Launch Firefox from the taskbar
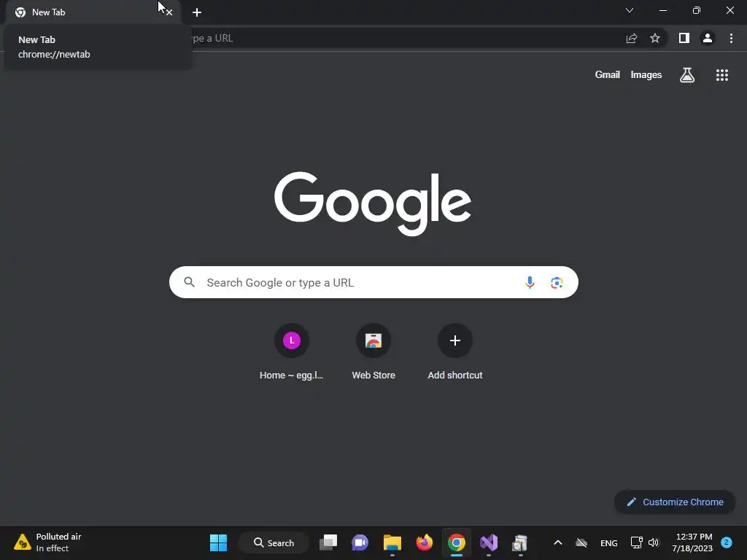This screenshot has height=560, width=747. [424, 542]
